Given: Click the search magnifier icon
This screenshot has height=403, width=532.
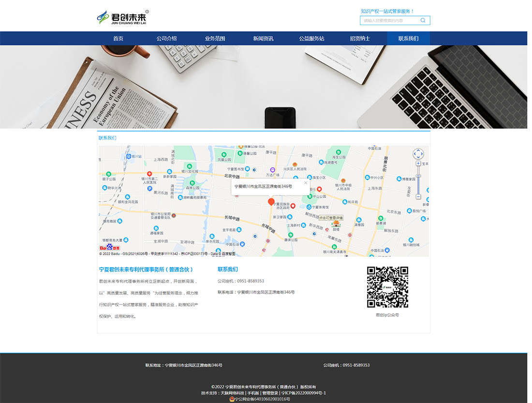Looking at the screenshot, I should 423,20.
